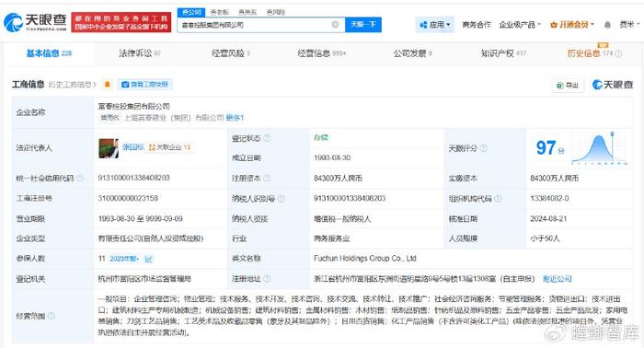Open the 关联企业 13 badge

tap(169, 147)
